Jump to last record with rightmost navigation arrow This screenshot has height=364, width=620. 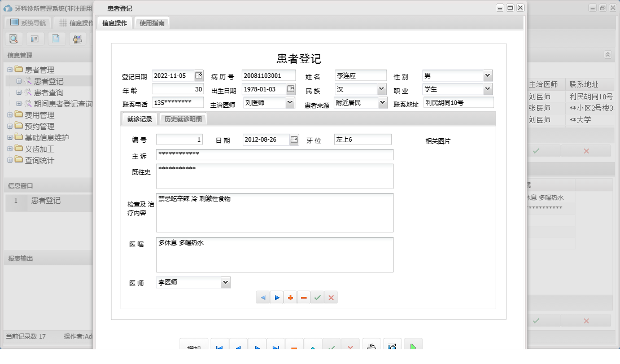pyautogui.click(x=276, y=345)
